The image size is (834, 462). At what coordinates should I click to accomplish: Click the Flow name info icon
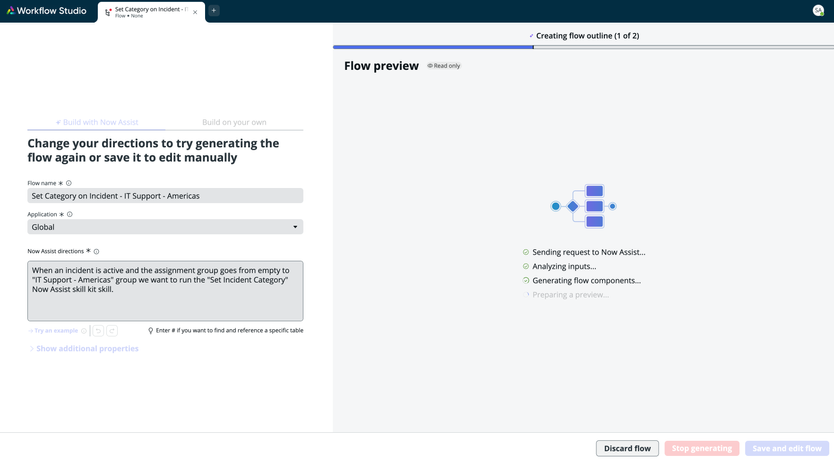click(x=69, y=183)
